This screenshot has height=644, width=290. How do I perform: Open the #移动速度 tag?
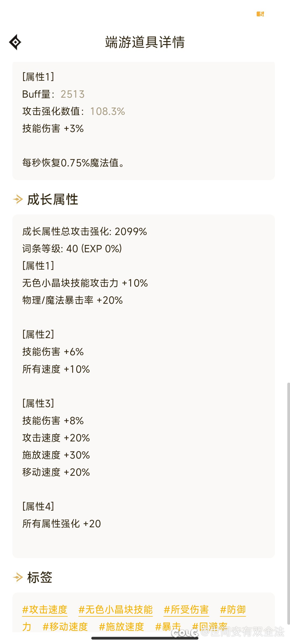point(65,627)
